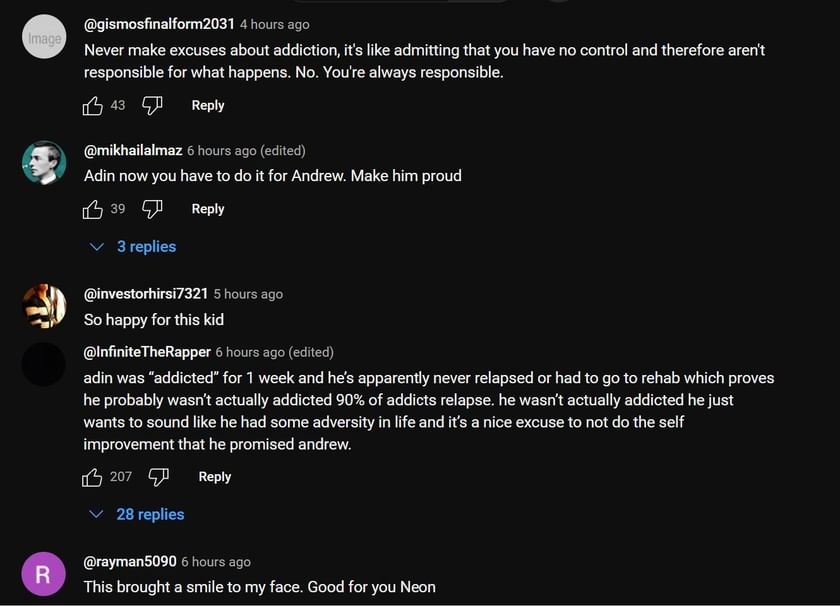Open @InfiniteTheRapper black profile avatar
Image resolution: width=840 pixels, height=606 pixels.
pyautogui.click(x=44, y=364)
